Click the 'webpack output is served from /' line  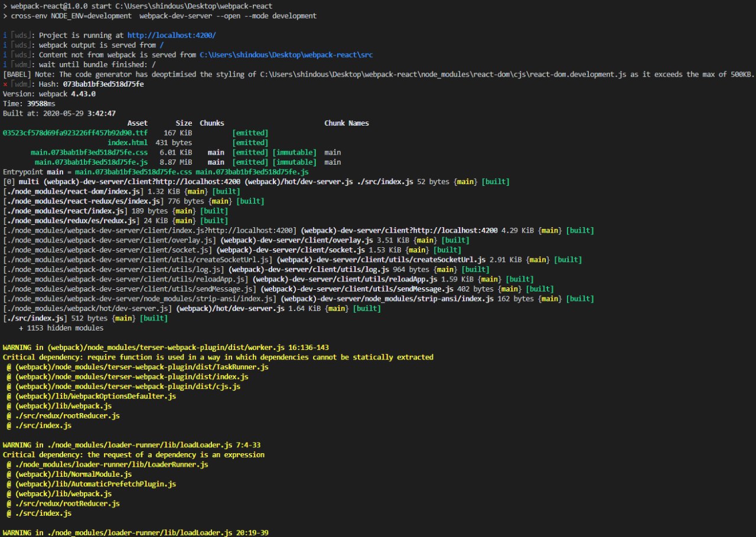[x=84, y=45]
